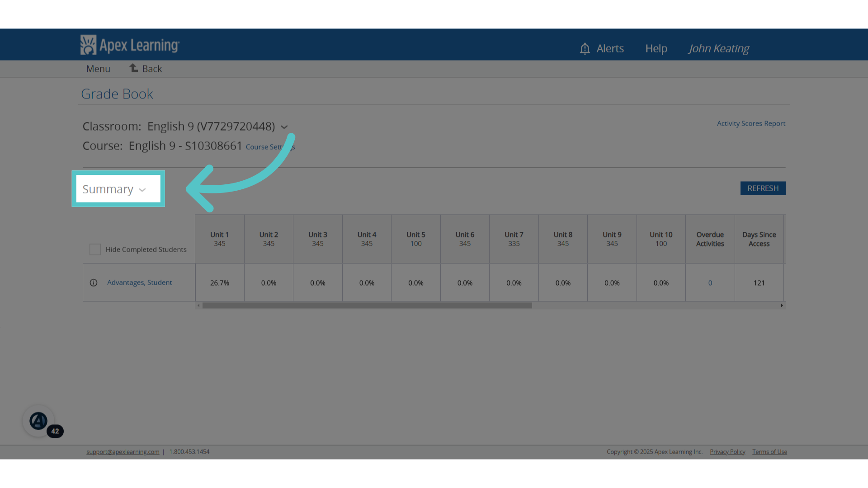Open the Help menu
Image resolution: width=868 pixels, height=488 pixels.
(656, 48)
